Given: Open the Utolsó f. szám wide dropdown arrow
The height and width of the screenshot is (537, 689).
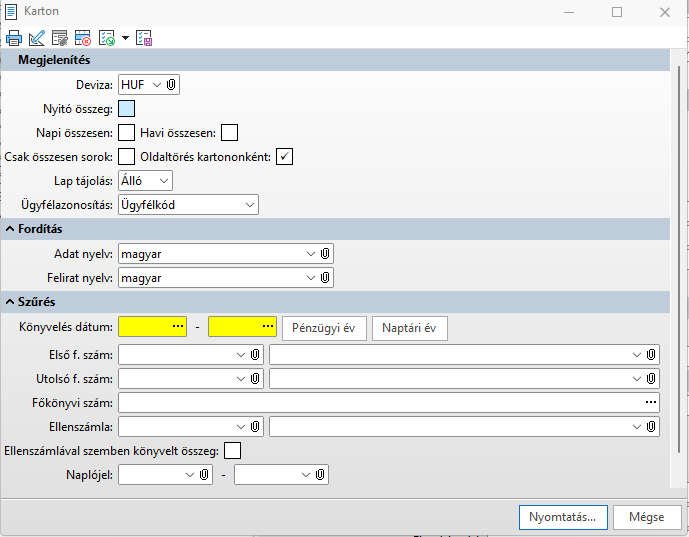Looking at the screenshot, I should coord(637,378).
